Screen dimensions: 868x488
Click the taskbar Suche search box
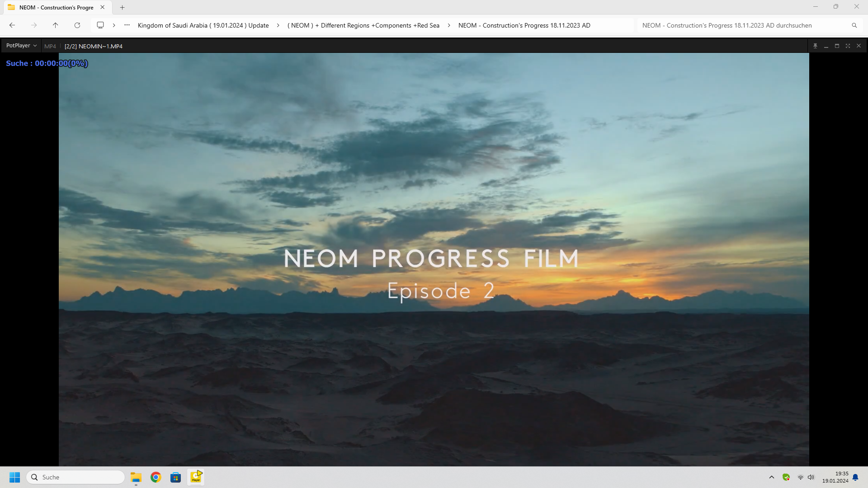pos(75,477)
